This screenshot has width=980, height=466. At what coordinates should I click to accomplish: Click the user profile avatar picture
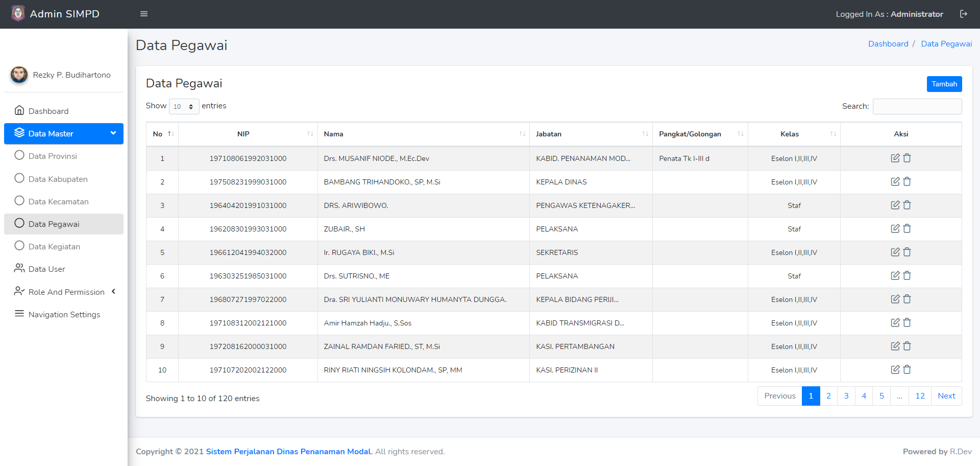pos(19,75)
